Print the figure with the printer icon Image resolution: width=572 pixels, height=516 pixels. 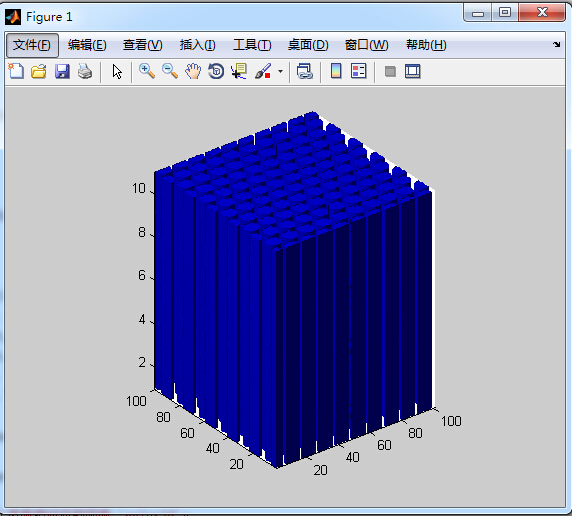pos(85,71)
